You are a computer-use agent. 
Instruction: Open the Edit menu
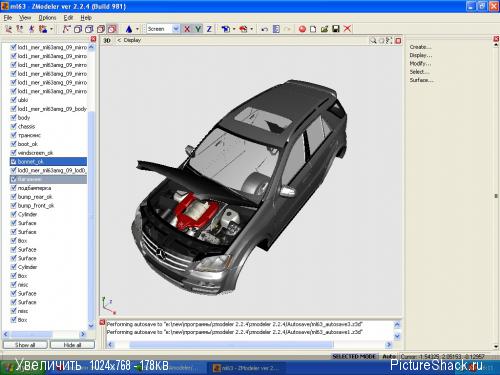[68, 18]
